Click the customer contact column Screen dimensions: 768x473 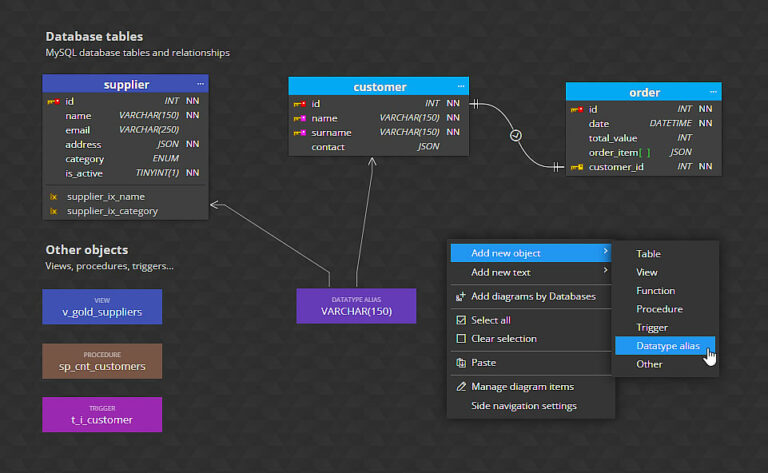coord(379,147)
